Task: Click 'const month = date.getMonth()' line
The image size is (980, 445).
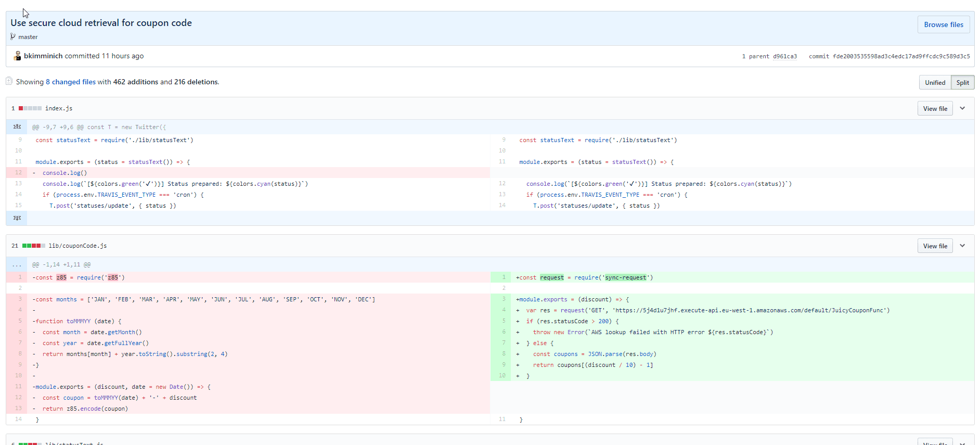Action: click(259, 332)
